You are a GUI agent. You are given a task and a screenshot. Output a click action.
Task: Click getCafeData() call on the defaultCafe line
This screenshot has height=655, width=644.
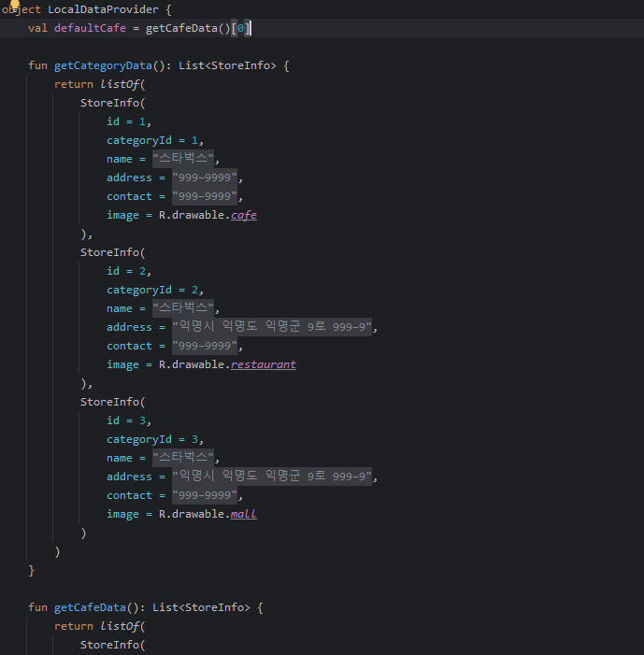[188, 28]
